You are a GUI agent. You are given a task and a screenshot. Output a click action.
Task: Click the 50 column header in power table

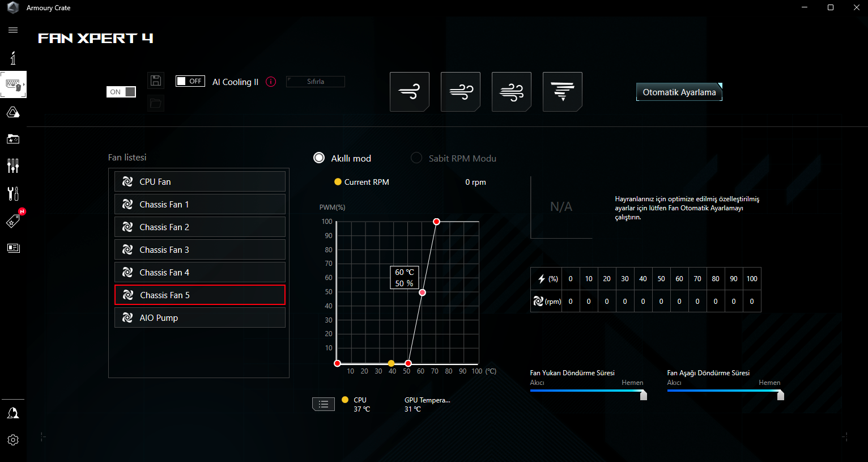661,279
